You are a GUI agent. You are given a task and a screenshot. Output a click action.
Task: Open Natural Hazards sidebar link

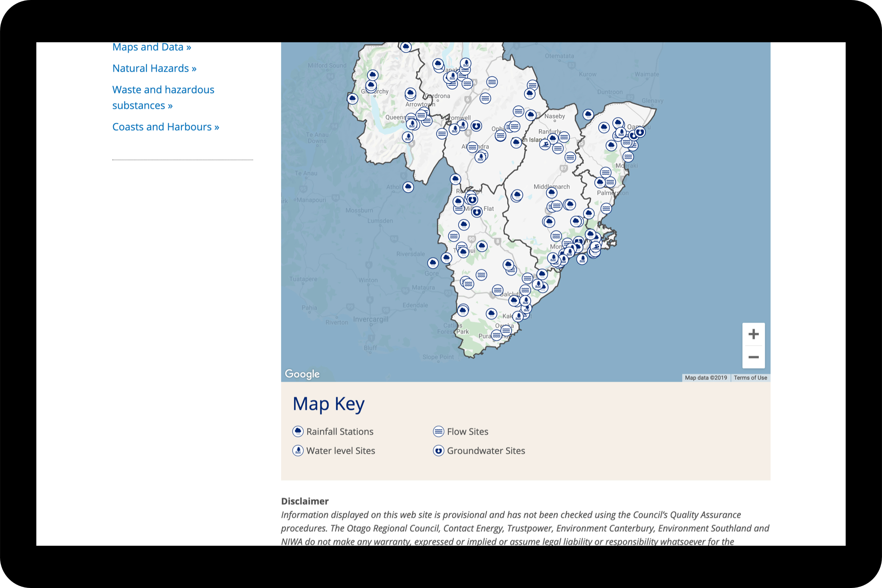pos(154,68)
